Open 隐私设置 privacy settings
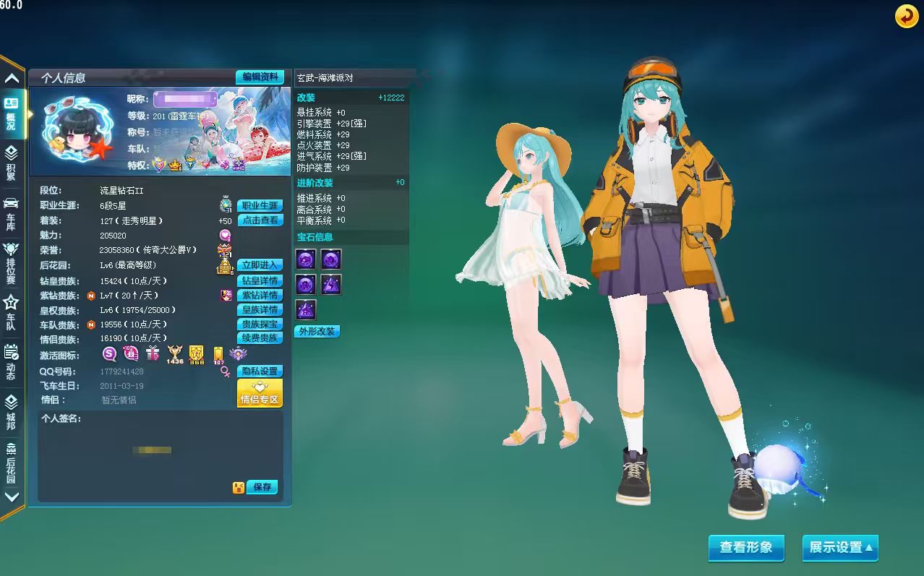Viewport: 924px width, 576px height. click(x=260, y=371)
